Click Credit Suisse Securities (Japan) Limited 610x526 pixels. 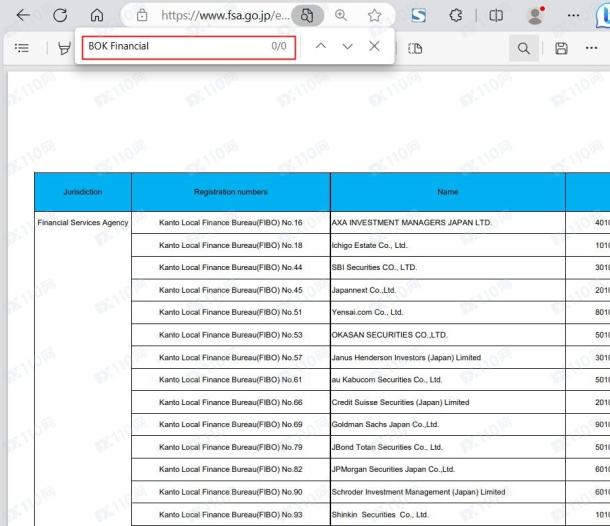click(400, 402)
